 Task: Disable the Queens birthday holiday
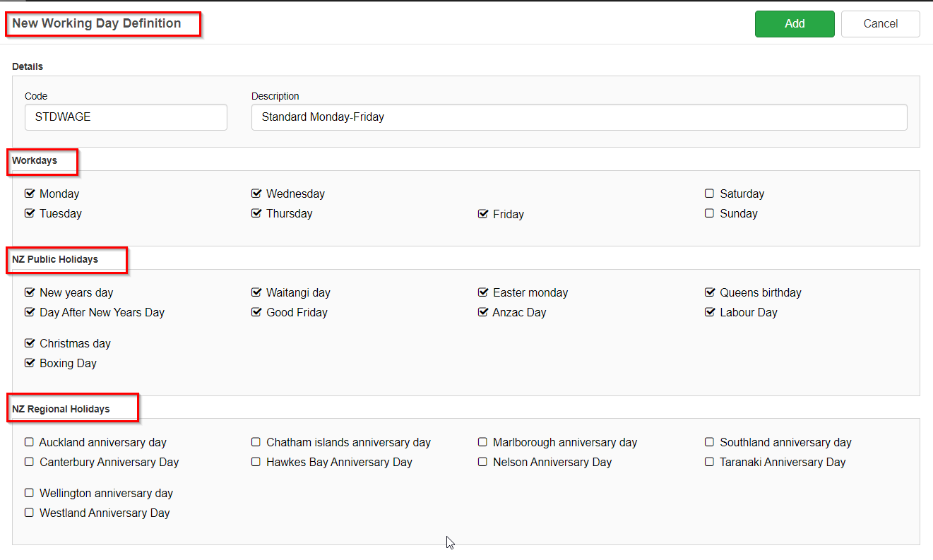pyautogui.click(x=710, y=292)
